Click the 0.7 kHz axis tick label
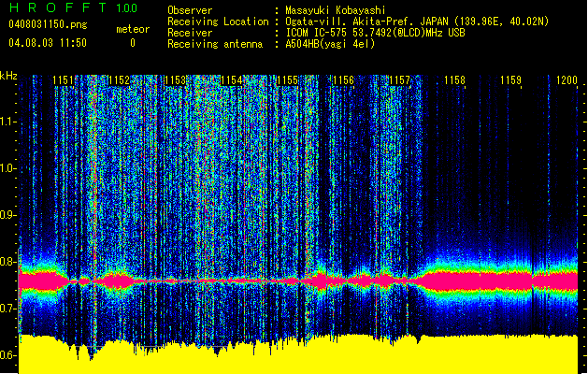588x374 pixels. (7, 309)
